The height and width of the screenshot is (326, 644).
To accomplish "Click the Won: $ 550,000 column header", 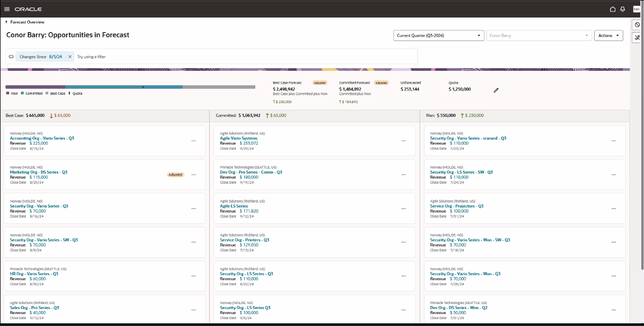I will pos(441,115).
